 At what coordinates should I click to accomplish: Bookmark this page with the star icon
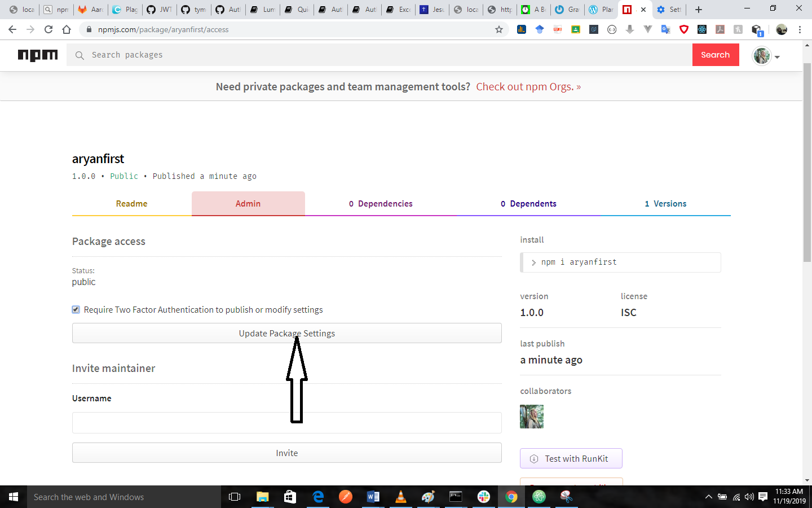[x=499, y=29]
